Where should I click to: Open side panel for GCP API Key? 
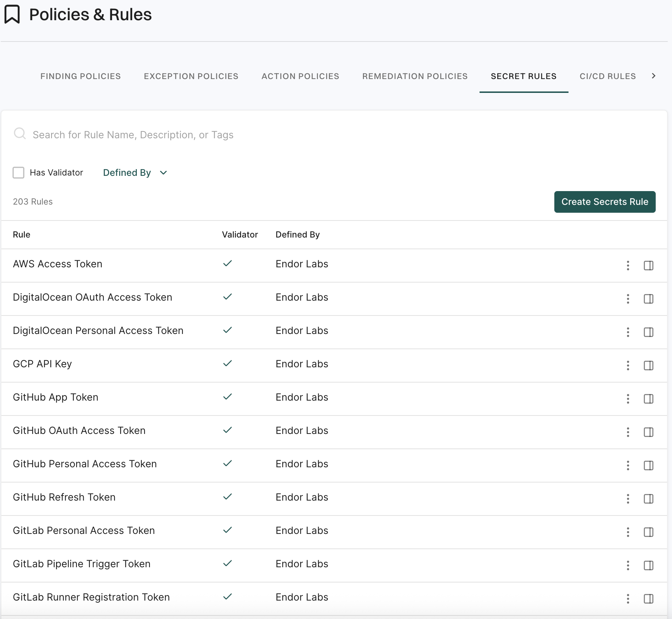pos(648,365)
